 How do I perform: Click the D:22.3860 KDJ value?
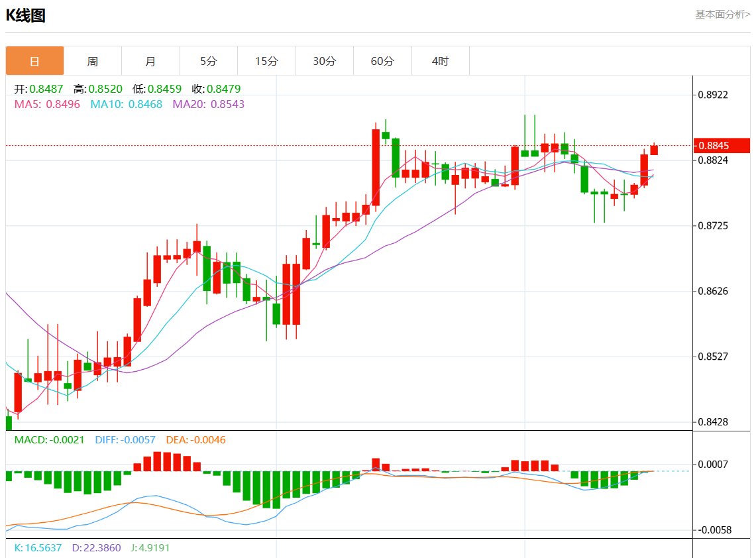click(97, 548)
